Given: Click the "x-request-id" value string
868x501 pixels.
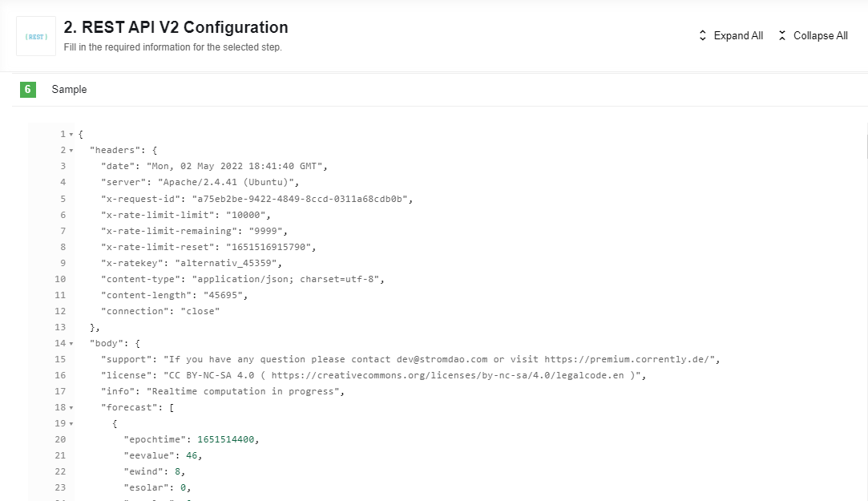Looking at the screenshot, I should click(x=300, y=199).
